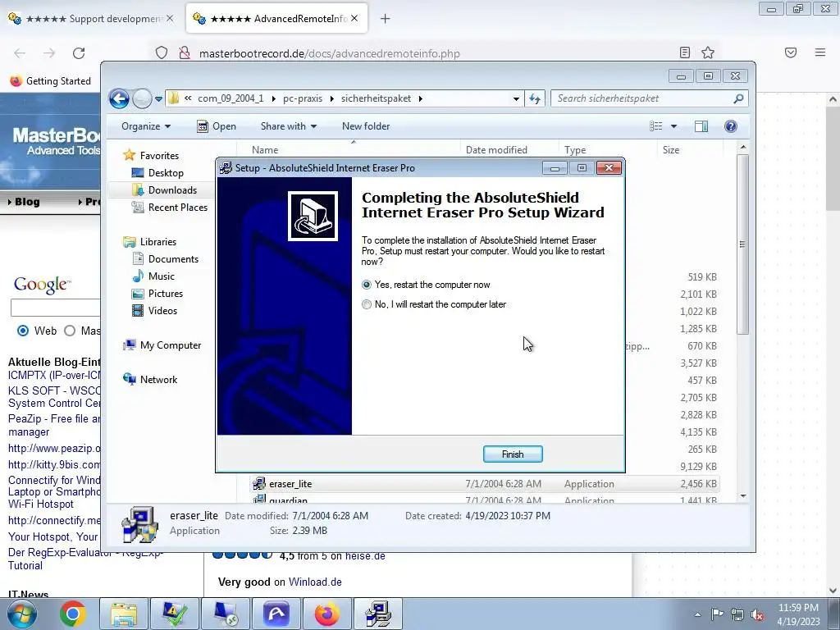Click Explorer search magnifier icon
Viewport: 840px width, 630px height.
(738, 98)
